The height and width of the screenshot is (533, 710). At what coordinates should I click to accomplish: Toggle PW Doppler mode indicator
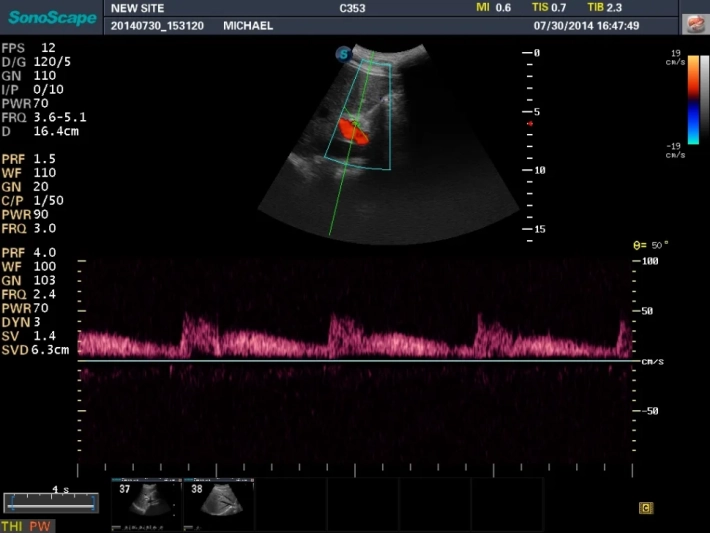click(39, 525)
